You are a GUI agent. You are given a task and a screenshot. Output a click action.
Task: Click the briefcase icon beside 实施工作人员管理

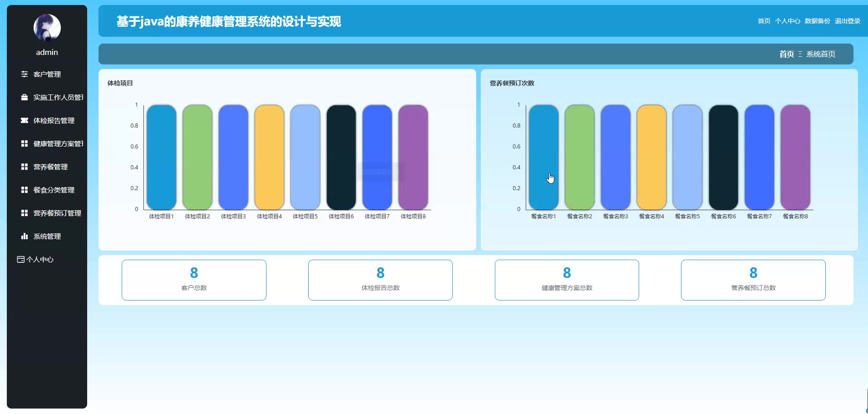coord(25,97)
